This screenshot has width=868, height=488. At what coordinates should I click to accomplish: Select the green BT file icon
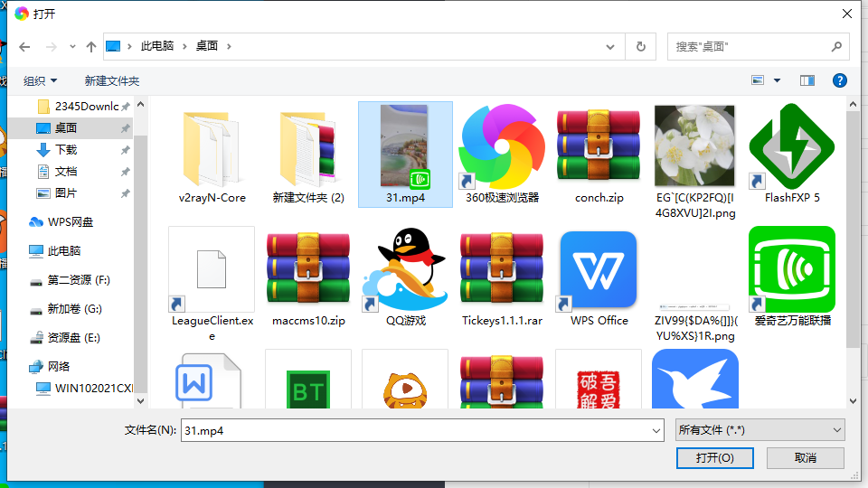(x=308, y=380)
